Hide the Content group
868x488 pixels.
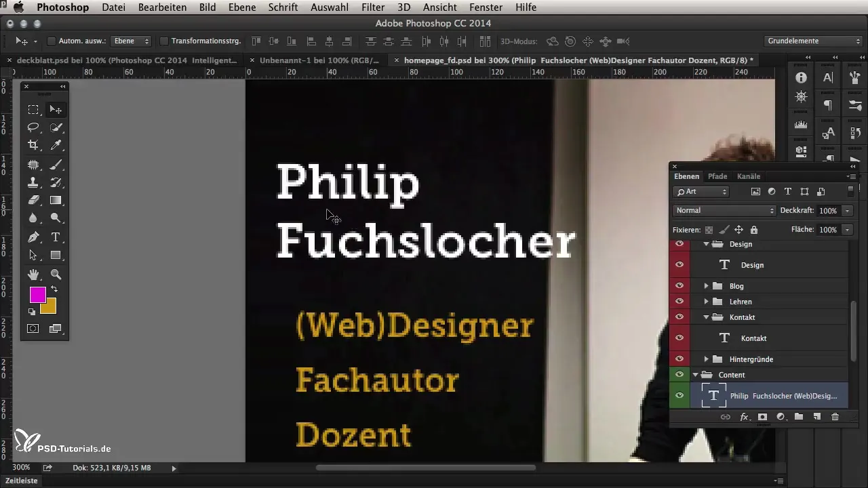(x=679, y=375)
